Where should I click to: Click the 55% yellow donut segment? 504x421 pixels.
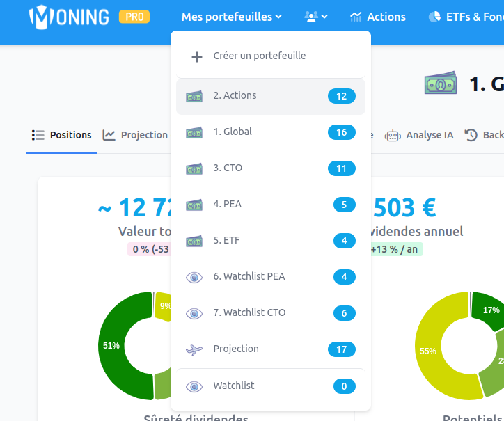pos(428,351)
